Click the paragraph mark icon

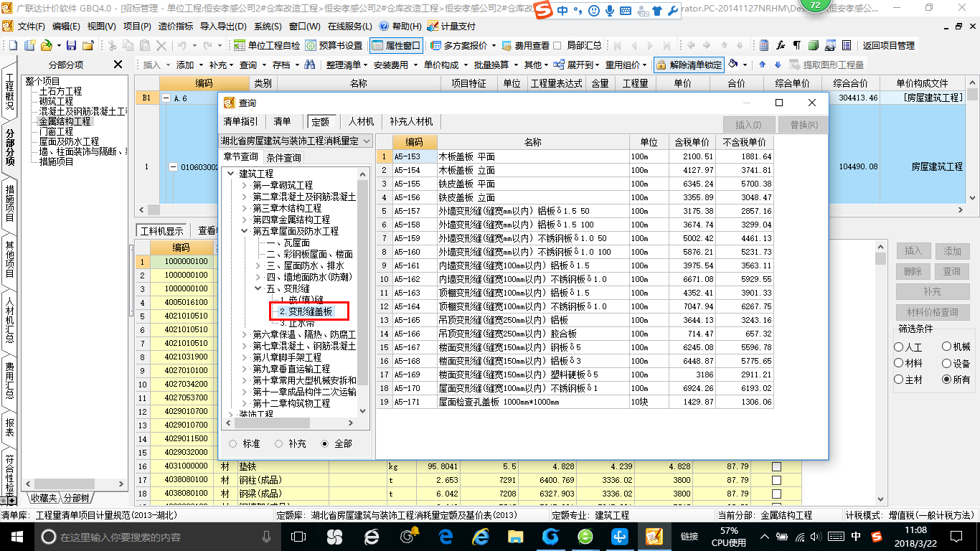point(797,45)
